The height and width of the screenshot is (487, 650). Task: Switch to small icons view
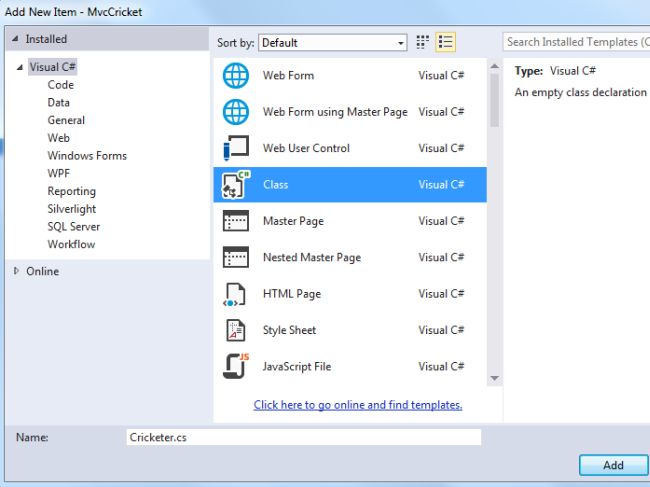[422, 42]
